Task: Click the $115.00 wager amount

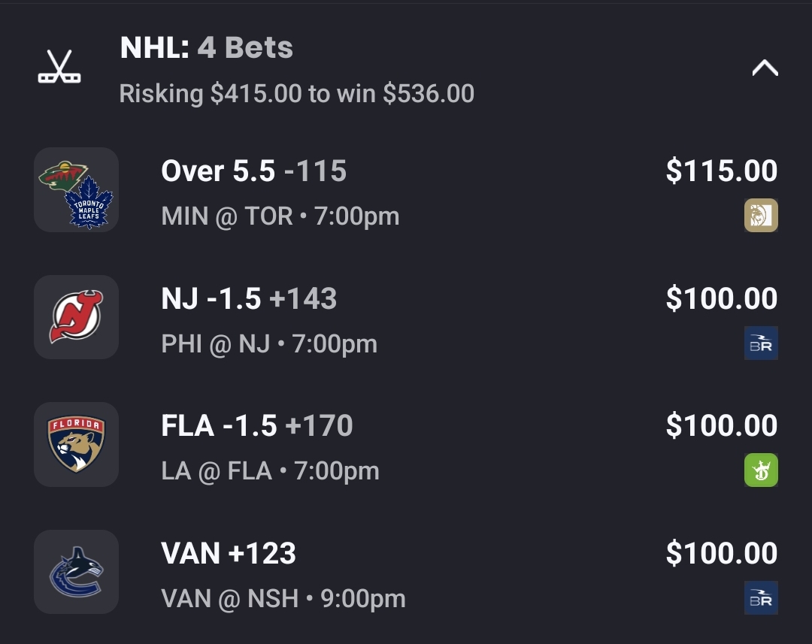Action: tap(721, 171)
